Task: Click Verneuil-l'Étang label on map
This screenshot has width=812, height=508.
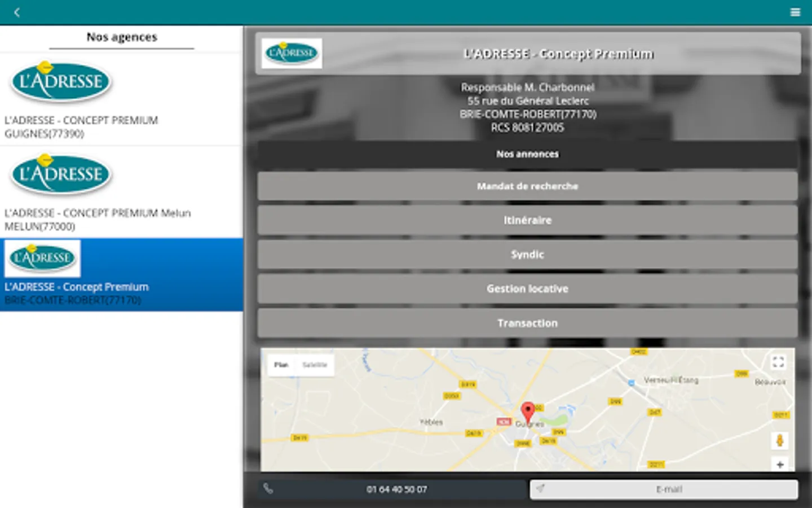Action: pyautogui.click(x=671, y=380)
